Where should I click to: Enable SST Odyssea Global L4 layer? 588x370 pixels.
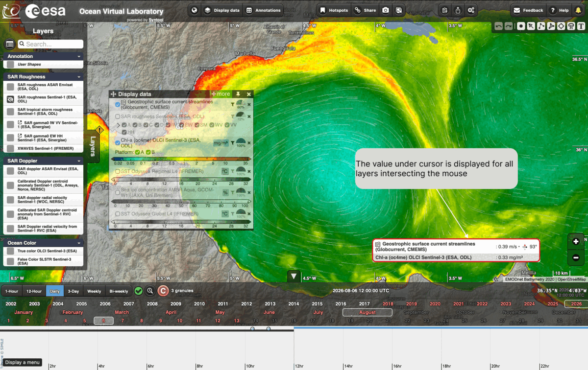pos(118,214)
